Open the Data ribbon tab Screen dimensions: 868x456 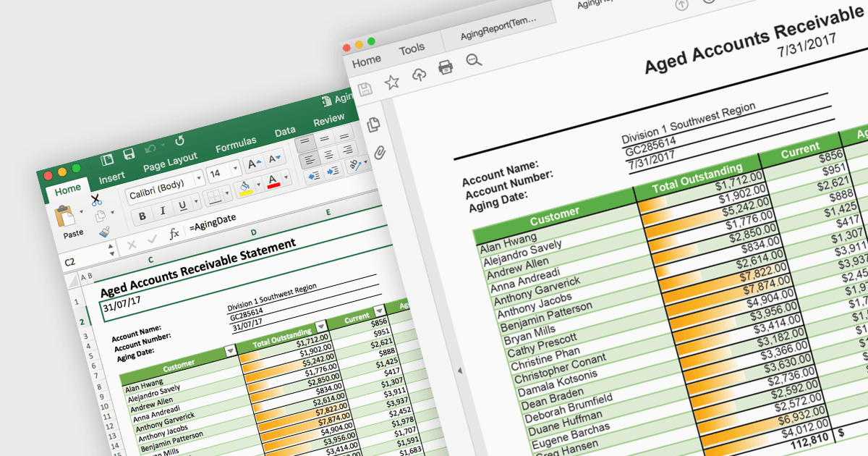[x=285, y=132]
